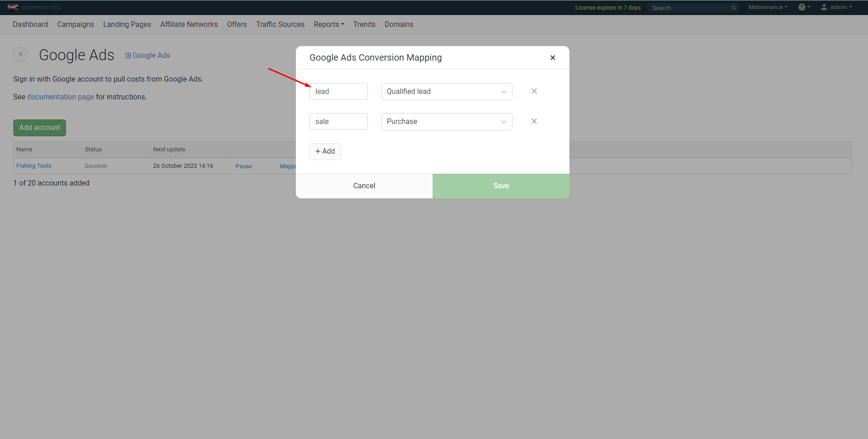868x439 pixels.
Task: Open Traffic Sources
Action: coord(280,25)
